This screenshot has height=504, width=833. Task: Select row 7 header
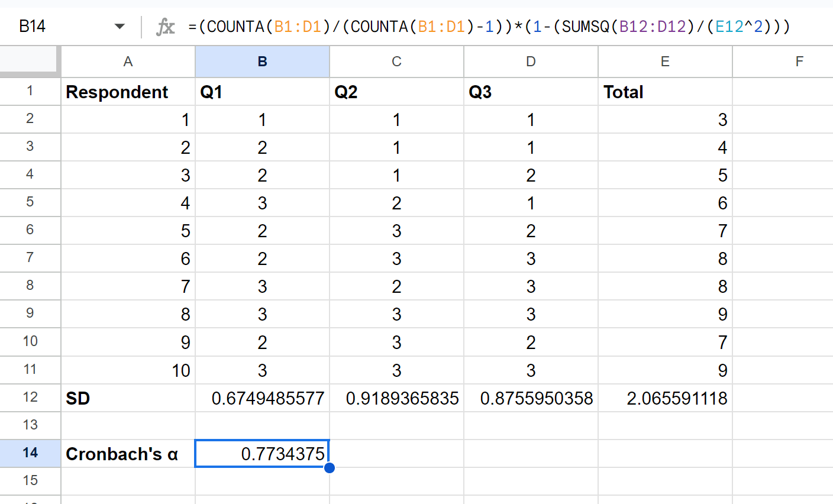point(30,258)
